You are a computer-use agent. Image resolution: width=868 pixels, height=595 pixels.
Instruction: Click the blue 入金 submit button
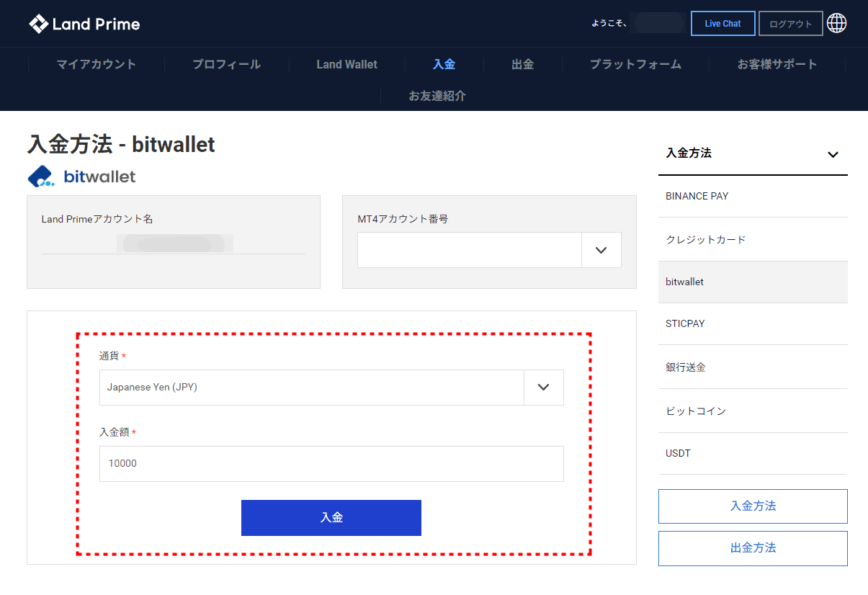331,518
